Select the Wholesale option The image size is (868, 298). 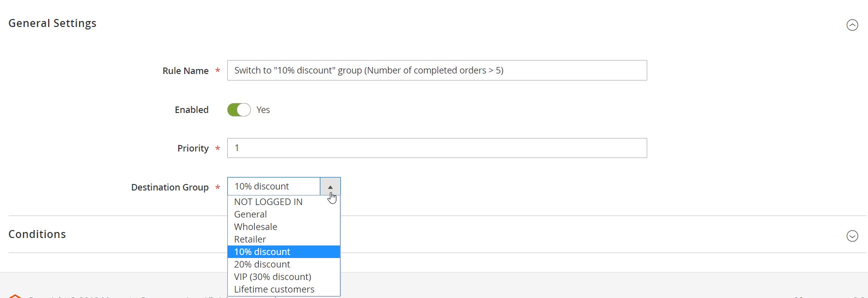pyautogui.click(x=255, y=227)
